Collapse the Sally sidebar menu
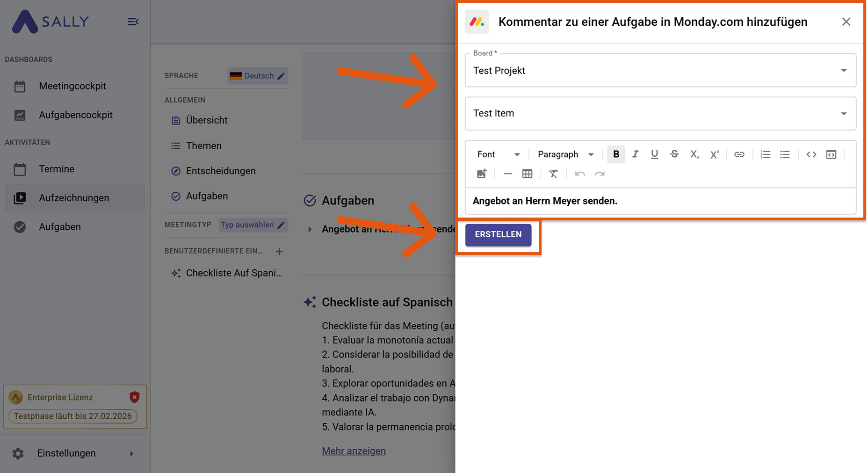The height and width of the screenshot is (473, 868). click(x=133, y=22)
